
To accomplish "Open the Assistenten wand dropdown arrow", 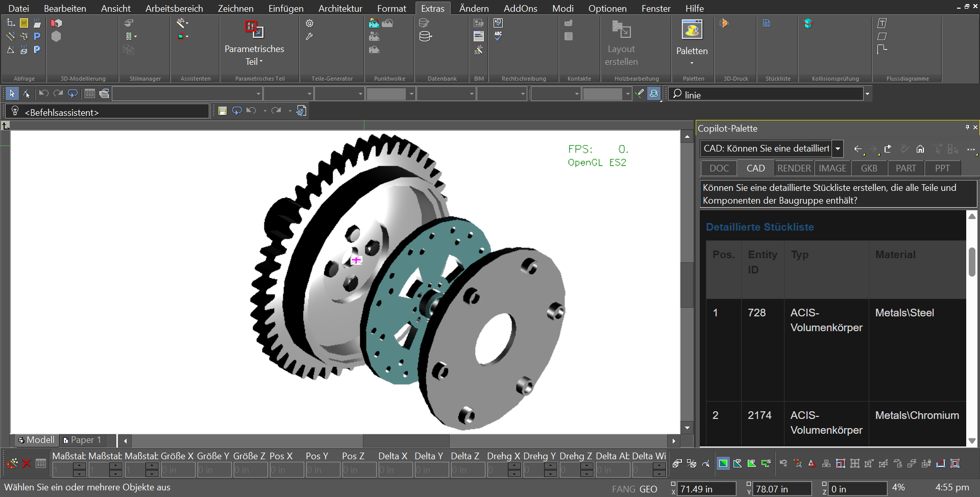I will pos(187,23).
